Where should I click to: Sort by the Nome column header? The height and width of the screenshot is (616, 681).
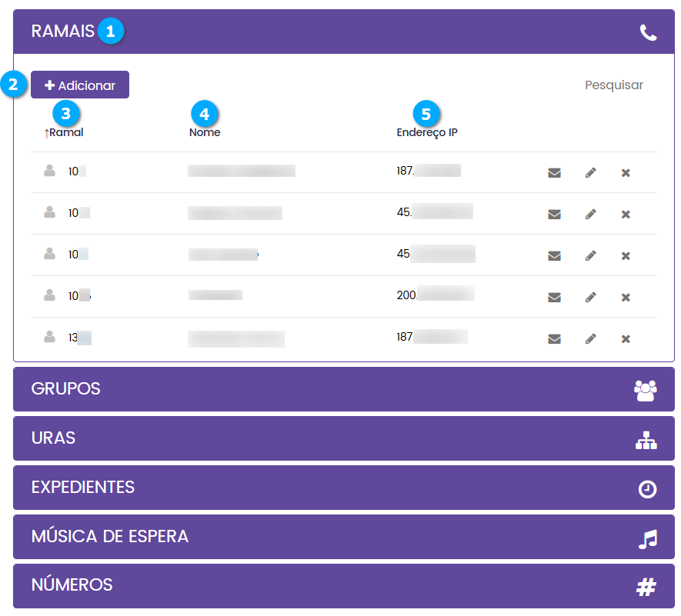pyautogui.click(x=205, y=132)
